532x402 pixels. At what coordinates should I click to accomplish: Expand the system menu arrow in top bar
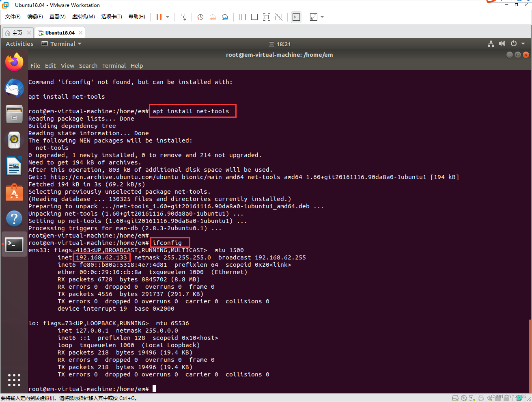click(523, 44)
